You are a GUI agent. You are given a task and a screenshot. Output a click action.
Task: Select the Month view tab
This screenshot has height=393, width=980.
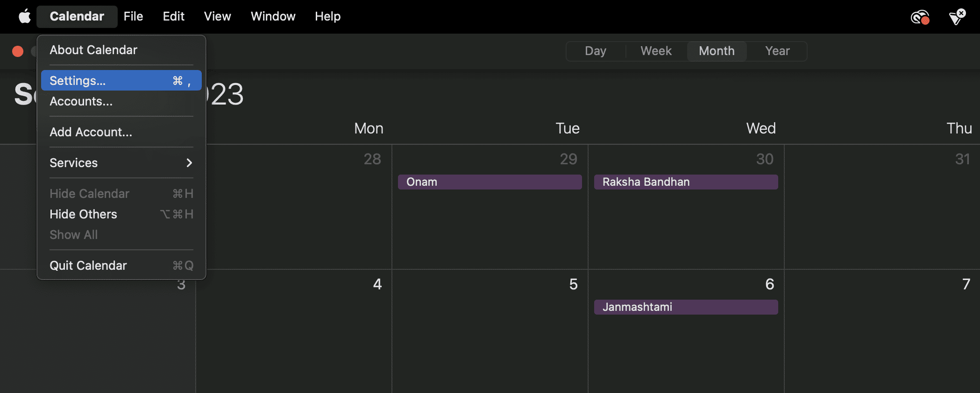point(717,51)
